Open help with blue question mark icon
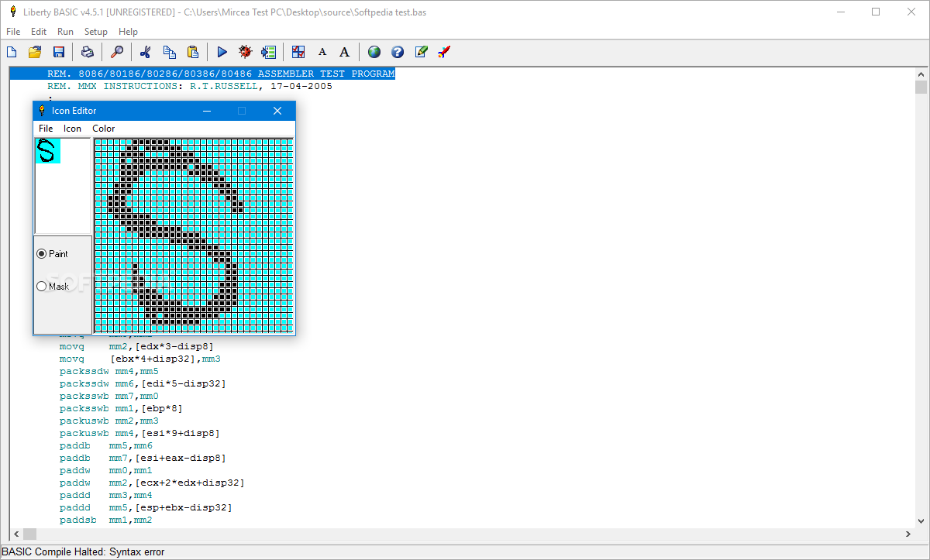930x560 pixels. pos(398,52)
